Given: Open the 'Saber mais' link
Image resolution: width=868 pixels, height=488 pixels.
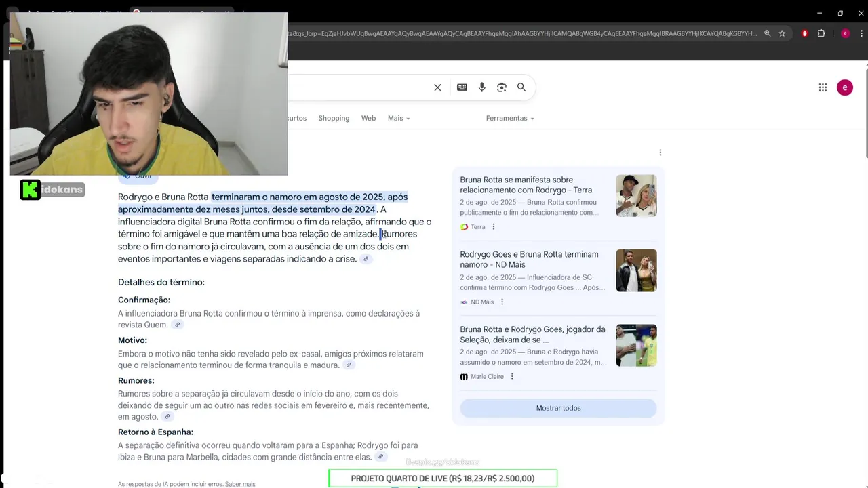Looking at the screenshot, I should coord(240,484).
